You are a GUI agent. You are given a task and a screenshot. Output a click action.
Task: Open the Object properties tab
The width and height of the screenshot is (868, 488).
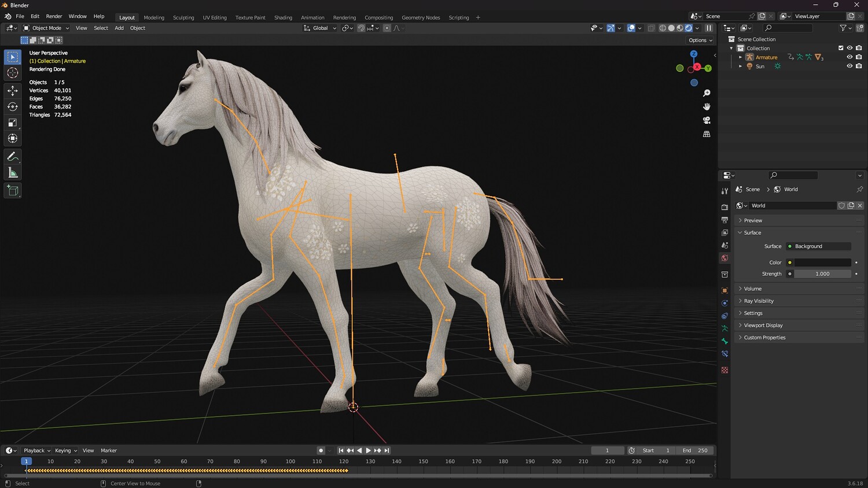(724, 290)
